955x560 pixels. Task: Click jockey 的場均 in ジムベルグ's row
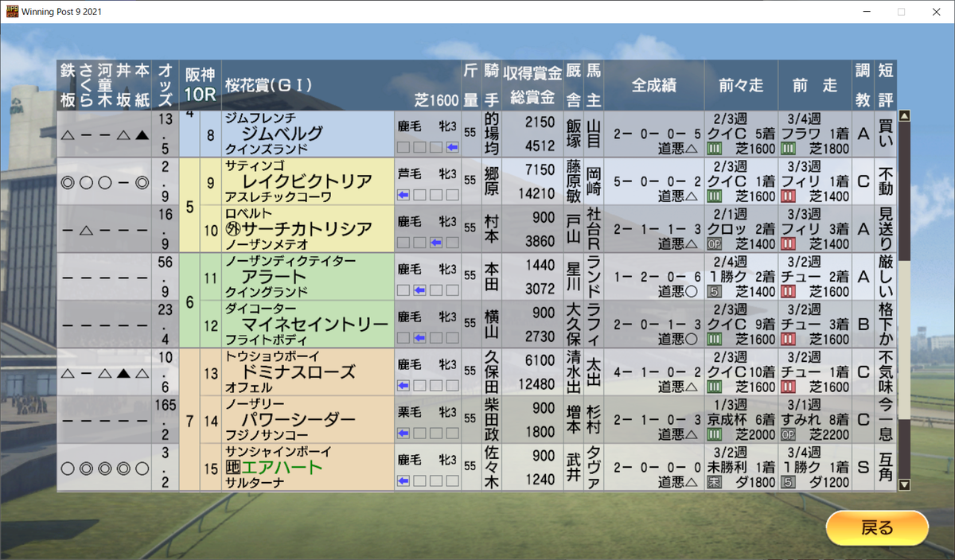pos(491,134)
